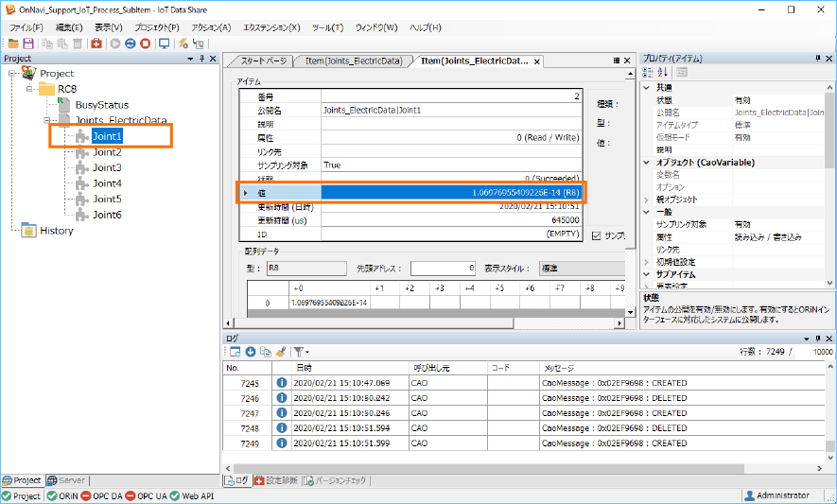The height and width of the screenshot is (504, 837).
Task: Open the 表示(V) menu
Action: [x=109, y=27]
